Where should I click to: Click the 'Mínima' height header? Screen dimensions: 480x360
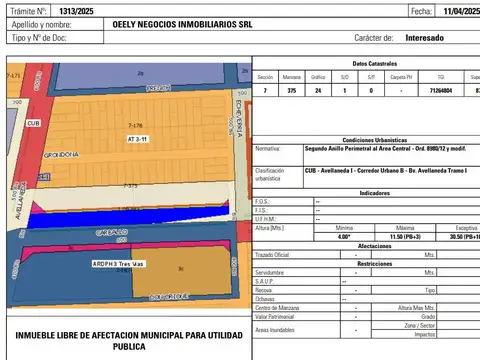point(344,228)
